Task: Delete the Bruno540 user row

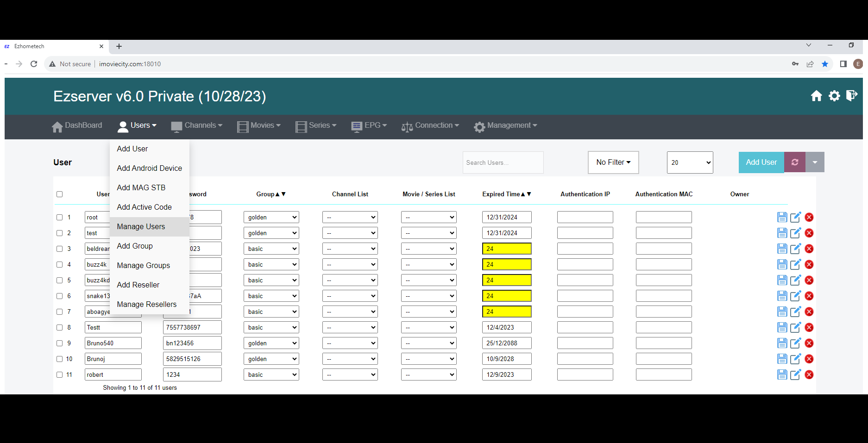Action: tap(809, 343)
